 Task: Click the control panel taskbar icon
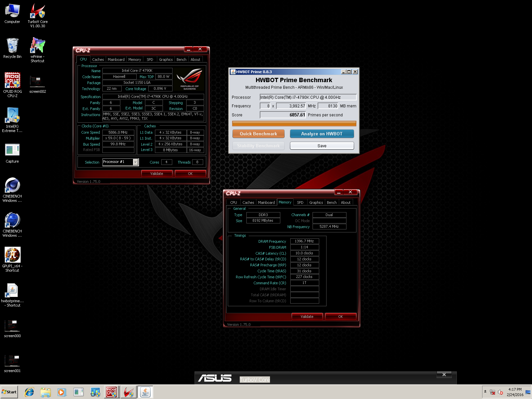click(x=95, y=392)
